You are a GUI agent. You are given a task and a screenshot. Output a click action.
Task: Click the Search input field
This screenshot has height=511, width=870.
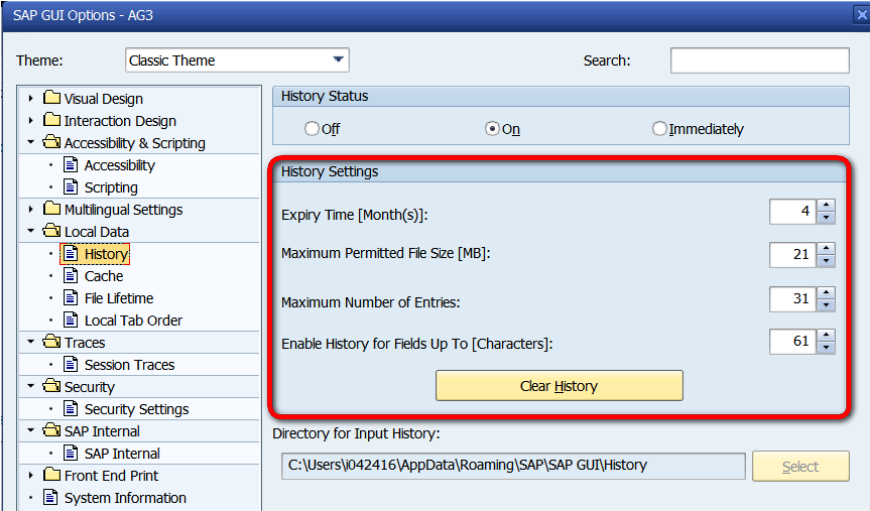tap(760, 60)
